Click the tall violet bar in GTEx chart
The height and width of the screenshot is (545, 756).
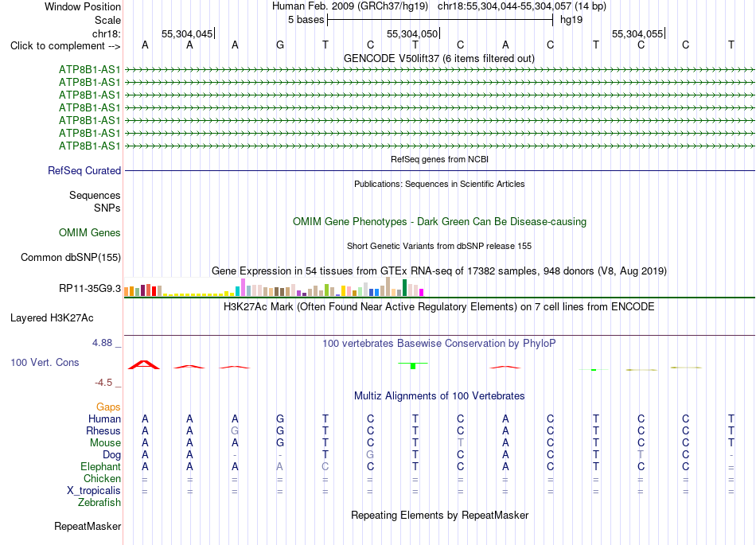[x=243, y=287]
